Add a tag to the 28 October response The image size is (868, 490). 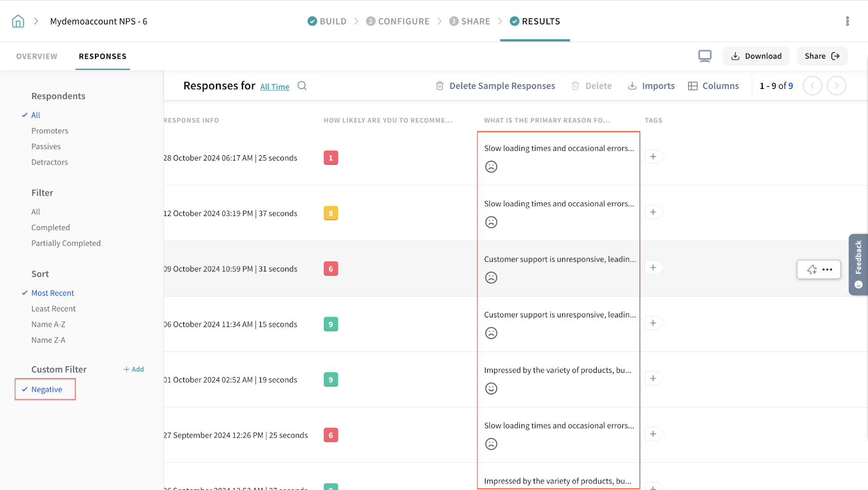pos(653,157)
